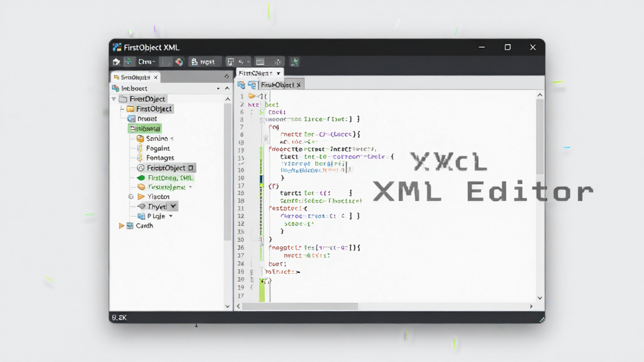Click the icon beside 'Fentages'

[140, 158]
